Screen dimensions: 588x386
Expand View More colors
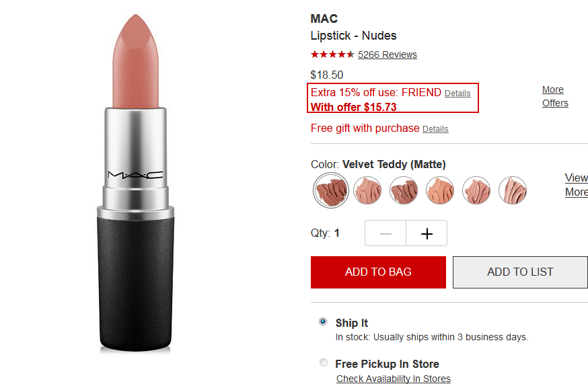coord(577,185)
